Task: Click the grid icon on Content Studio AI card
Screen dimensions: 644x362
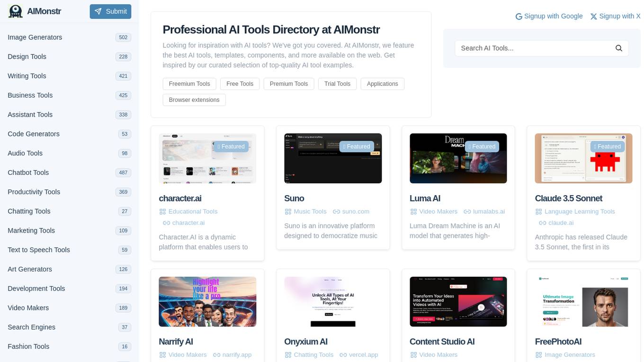Action: coord(413,355)
